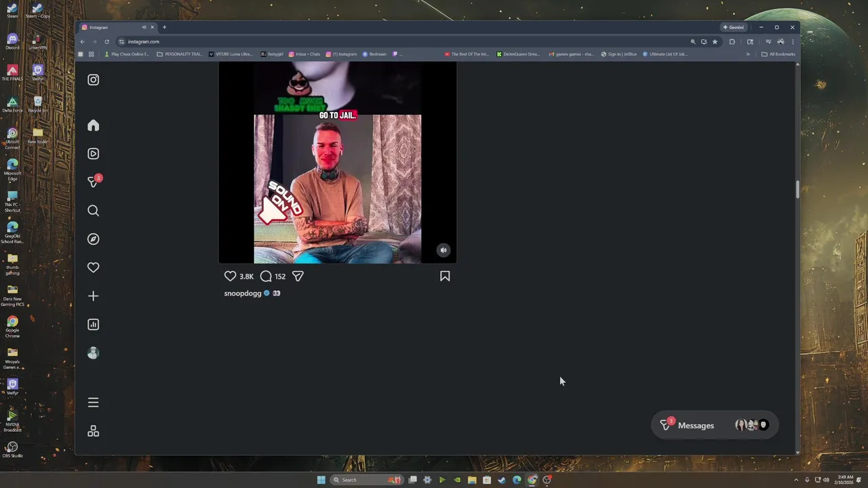Open the taskbar clock and date
Screen dimensions: 868x488
[x=845, y=480]
